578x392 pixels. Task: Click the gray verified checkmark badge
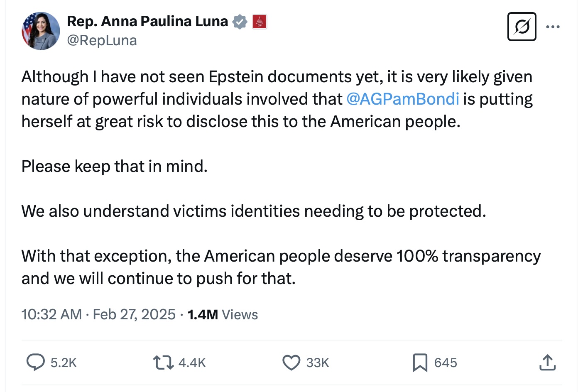pos(240,22)
